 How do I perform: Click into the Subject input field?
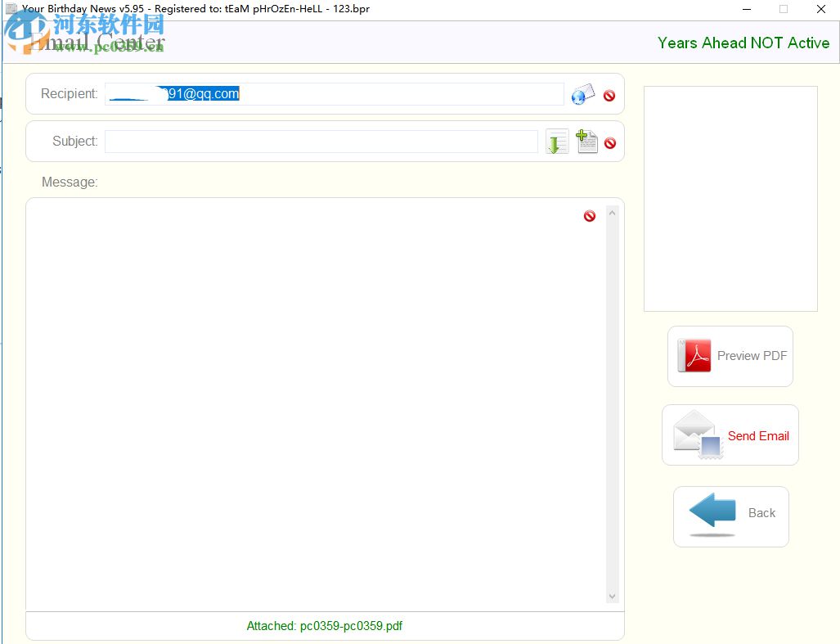(321, 142)
